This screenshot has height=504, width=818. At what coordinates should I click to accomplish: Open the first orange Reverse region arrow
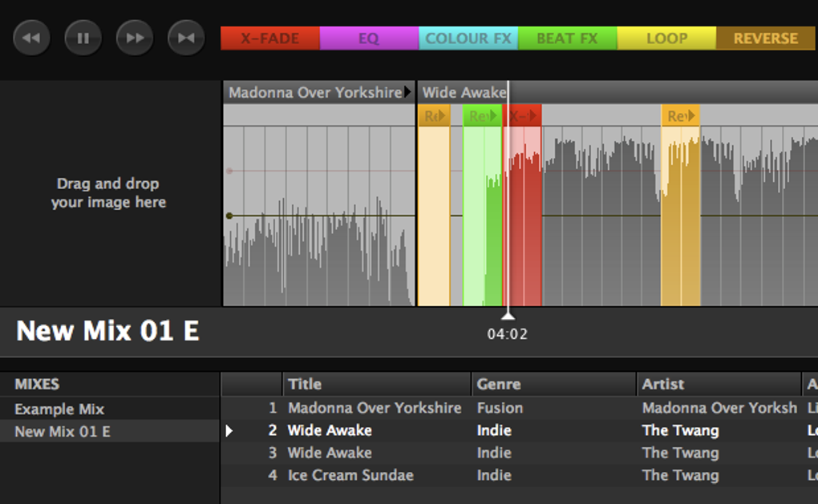pos(443,115)
